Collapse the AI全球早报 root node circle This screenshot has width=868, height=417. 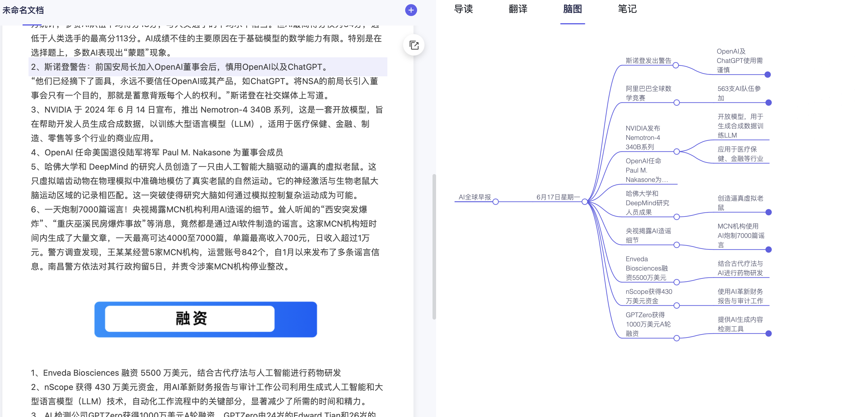pyautogui.click(x=495, y=202)
